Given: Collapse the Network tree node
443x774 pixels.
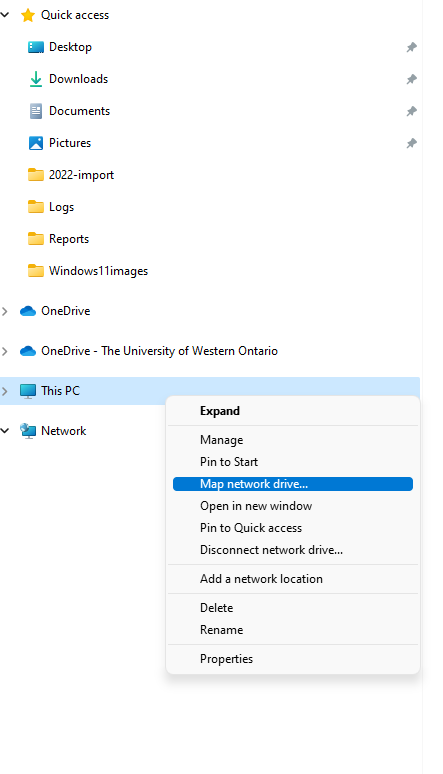Looking at the screenshot, I should 5,431.
